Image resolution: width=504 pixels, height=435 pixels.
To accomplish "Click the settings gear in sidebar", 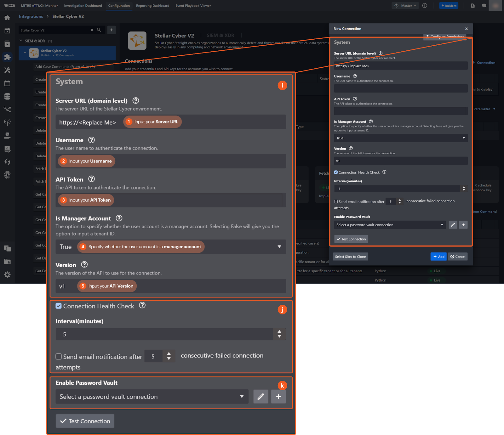I will (7, 275).
